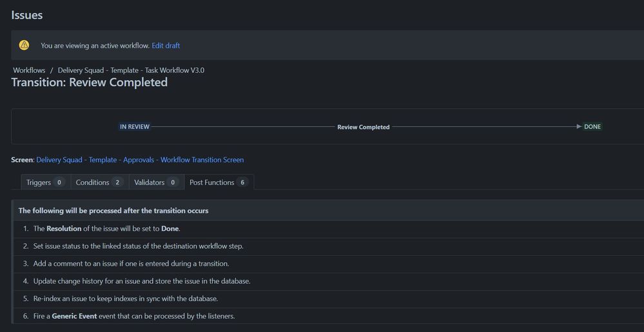Go to Workflows breadcrumb
The height and width of the screenshot is (332, 644).
[29, 70]
